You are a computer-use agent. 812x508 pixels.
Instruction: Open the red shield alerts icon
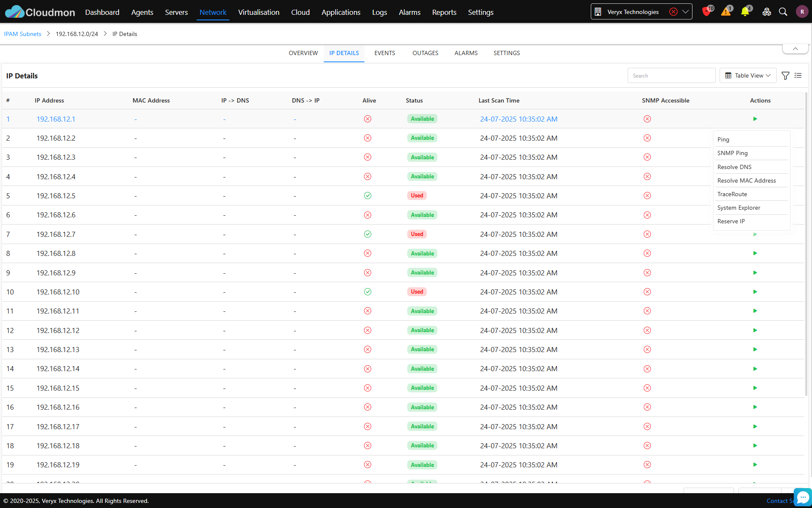706,11
